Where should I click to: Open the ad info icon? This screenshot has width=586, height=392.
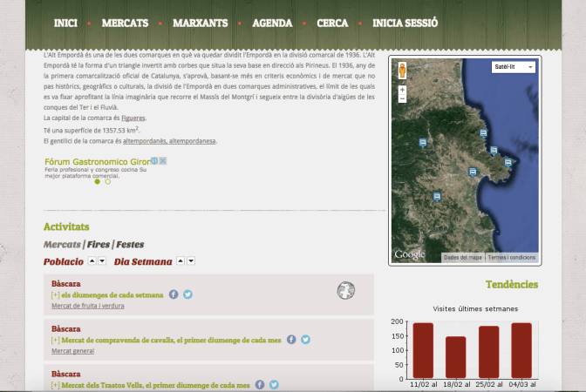154,161
